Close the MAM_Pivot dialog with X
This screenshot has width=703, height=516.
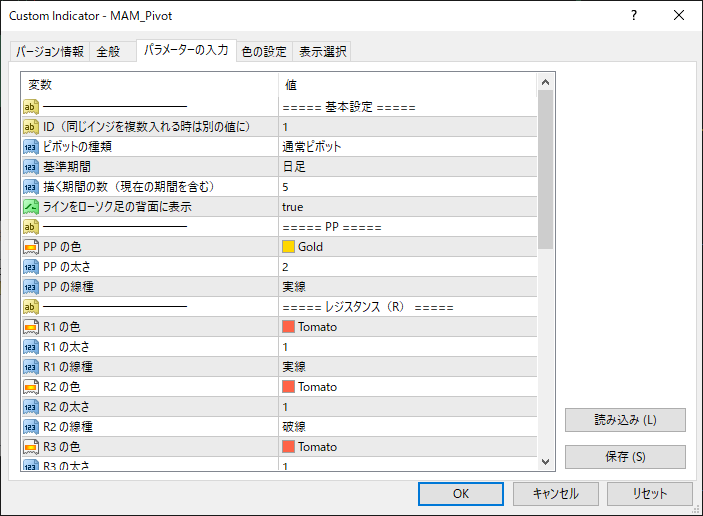tap(679, 15)
